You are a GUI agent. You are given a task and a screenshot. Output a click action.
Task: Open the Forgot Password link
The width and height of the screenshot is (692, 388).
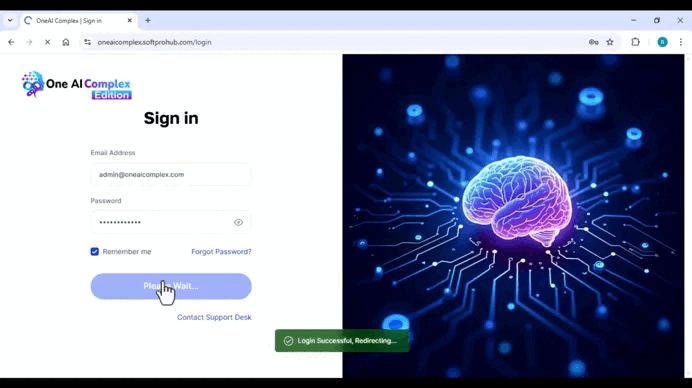pos(221,252)
